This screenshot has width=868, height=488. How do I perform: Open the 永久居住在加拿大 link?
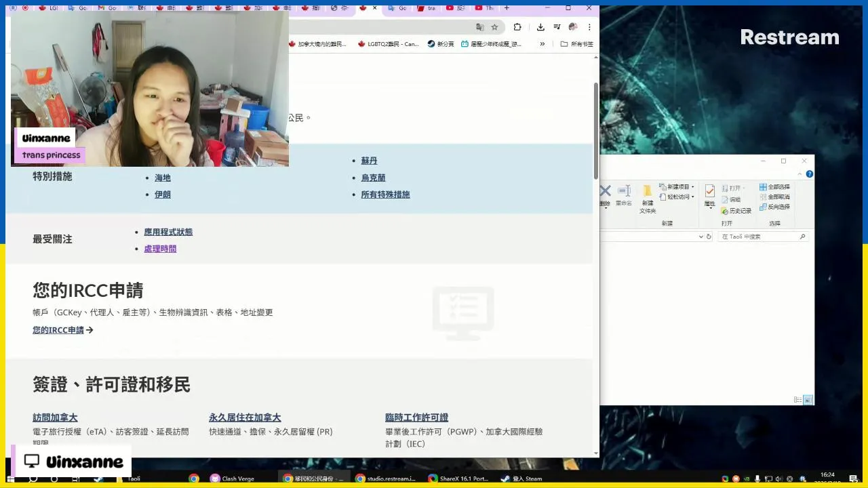pos(245,418)
